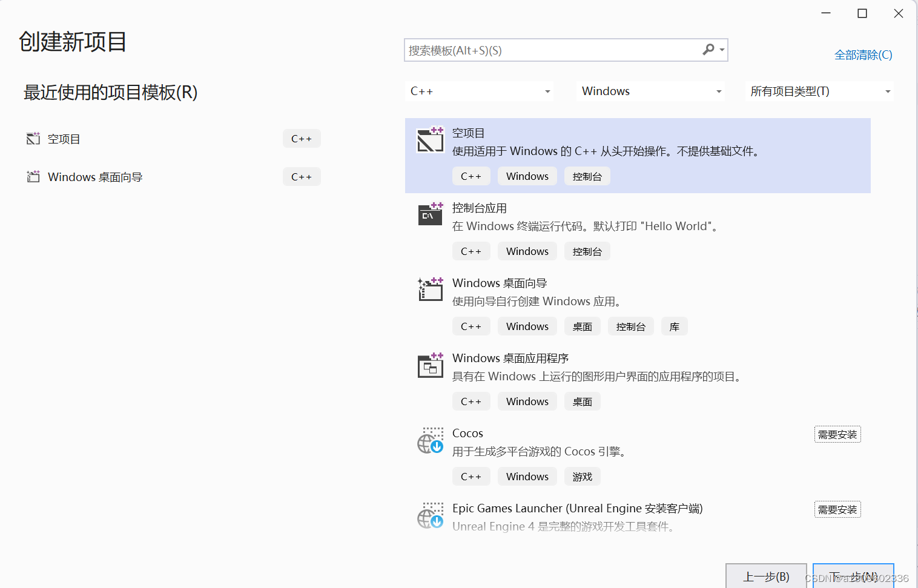Click the 空项目 icon in recent templates panel
The image size is (918, 588).
coord(33,138)
